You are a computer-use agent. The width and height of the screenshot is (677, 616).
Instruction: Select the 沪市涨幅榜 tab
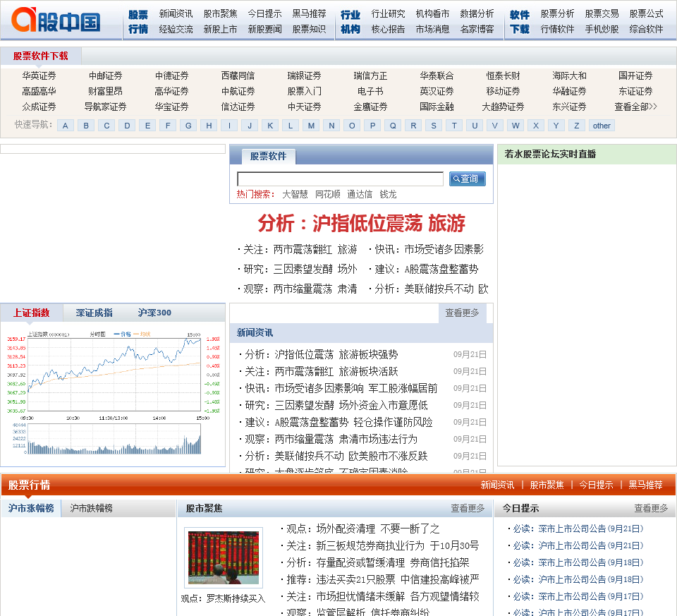coord(31,509)
